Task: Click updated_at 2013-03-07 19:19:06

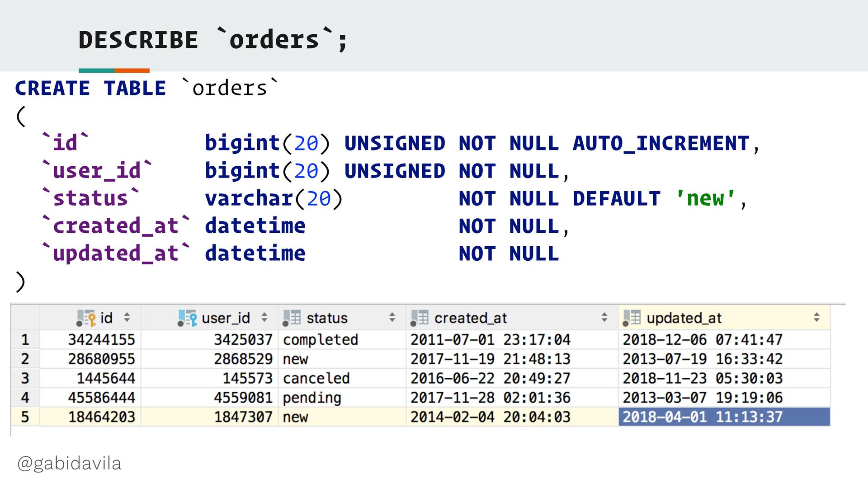Action: tap(724, 398)
